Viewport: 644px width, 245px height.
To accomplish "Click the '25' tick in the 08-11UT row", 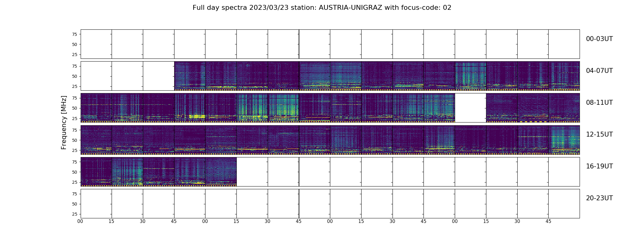I will [75, 118].
